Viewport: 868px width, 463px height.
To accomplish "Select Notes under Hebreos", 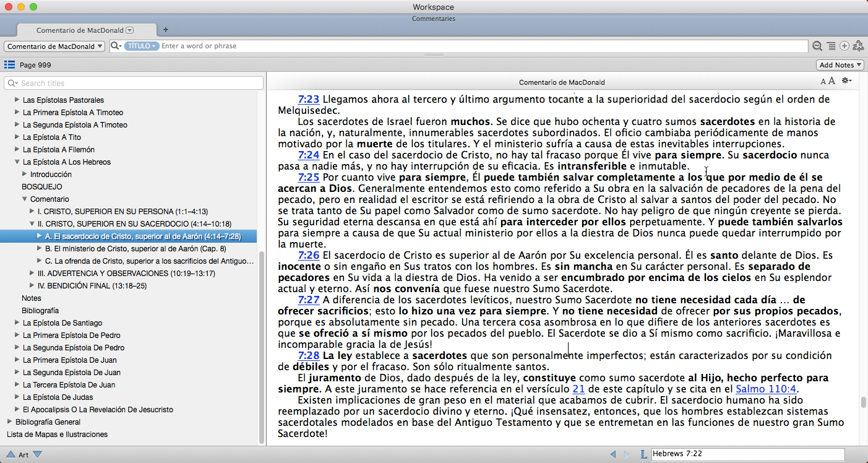I will click(32, 298).
